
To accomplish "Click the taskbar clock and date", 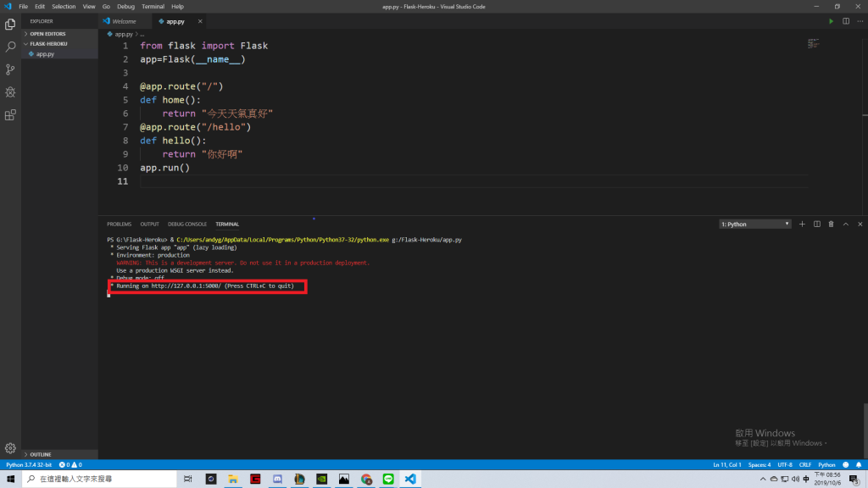I will 827,480.
